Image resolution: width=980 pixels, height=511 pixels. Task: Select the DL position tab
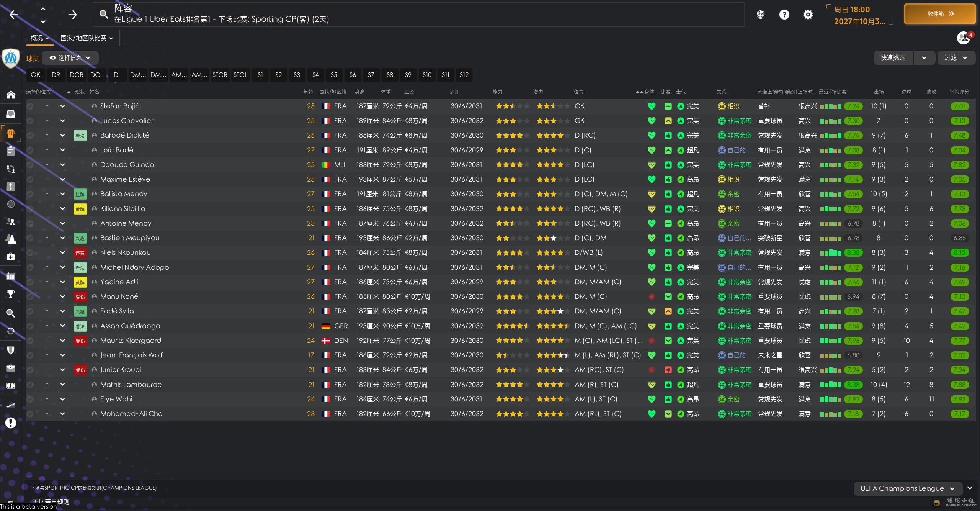117,75
